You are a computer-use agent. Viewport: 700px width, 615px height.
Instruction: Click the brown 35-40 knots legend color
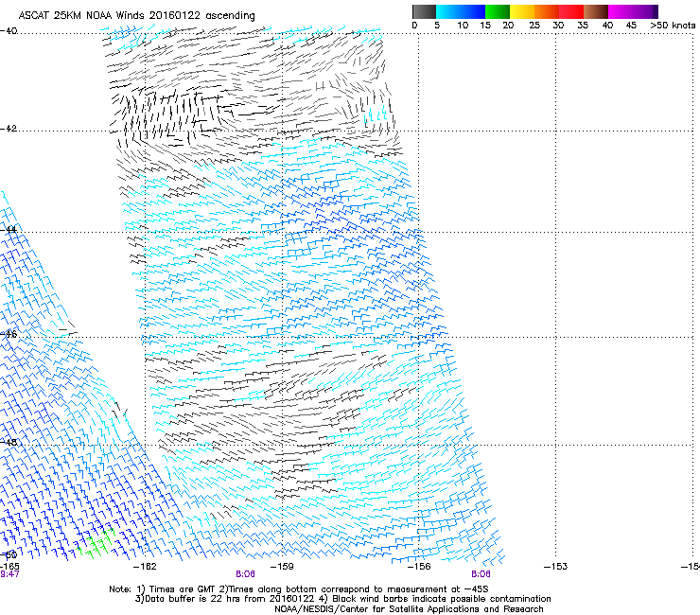(596, 11)
